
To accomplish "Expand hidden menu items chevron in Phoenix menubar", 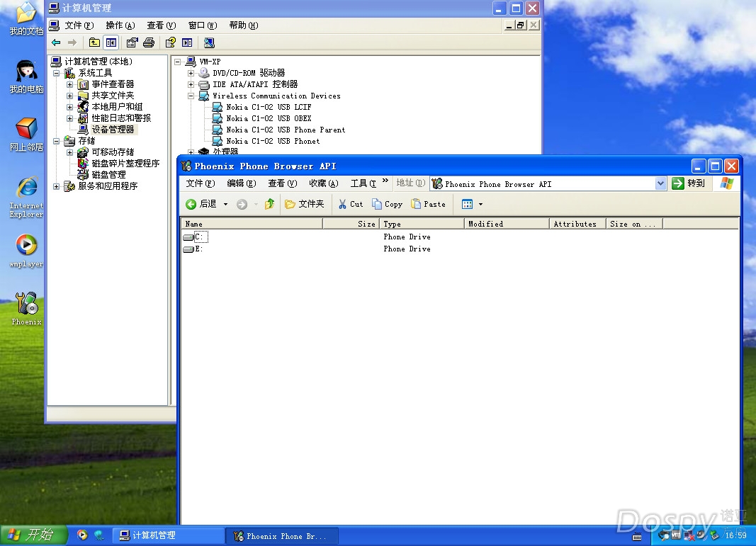I will (385, 181).
